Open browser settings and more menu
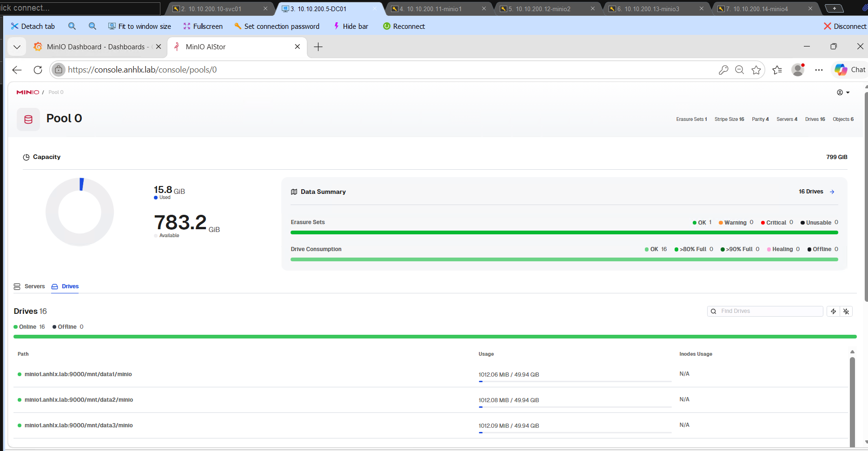The height and width of the screenshot is (451, 868). [819, 70]
